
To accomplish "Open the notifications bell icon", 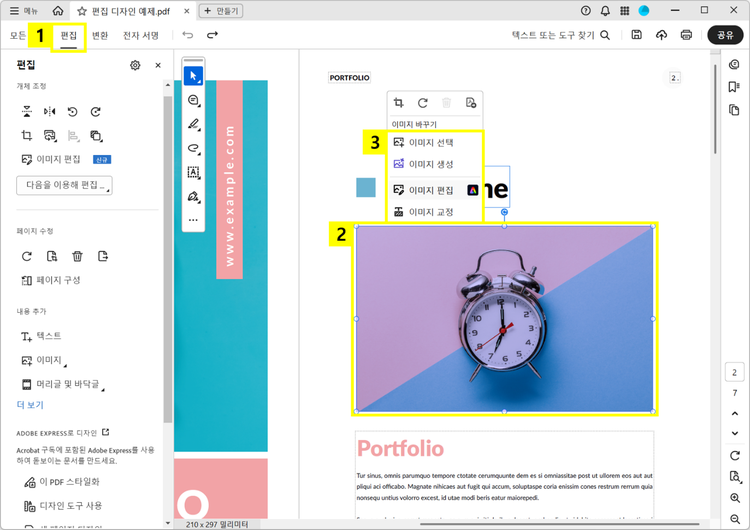I will 605,11.
